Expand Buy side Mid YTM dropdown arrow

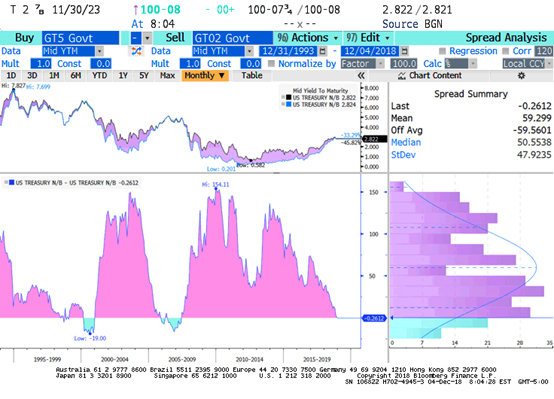100,51
